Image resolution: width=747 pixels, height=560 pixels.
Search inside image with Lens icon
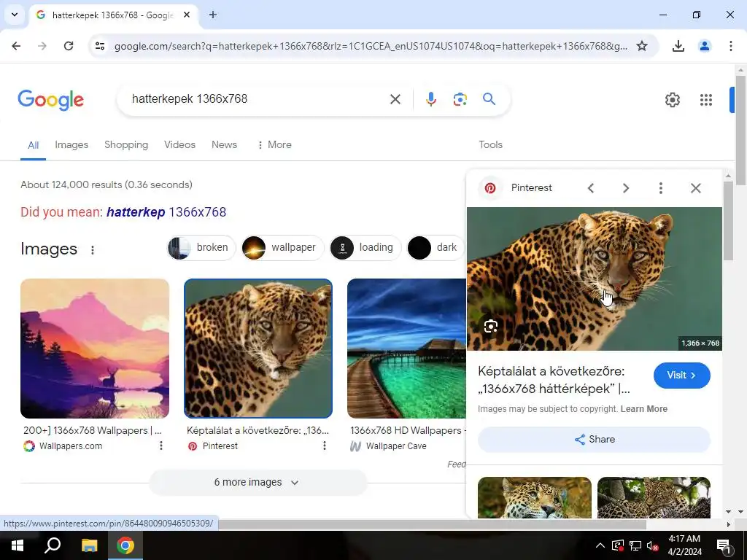pyautogui.click(x=491, y=326)
